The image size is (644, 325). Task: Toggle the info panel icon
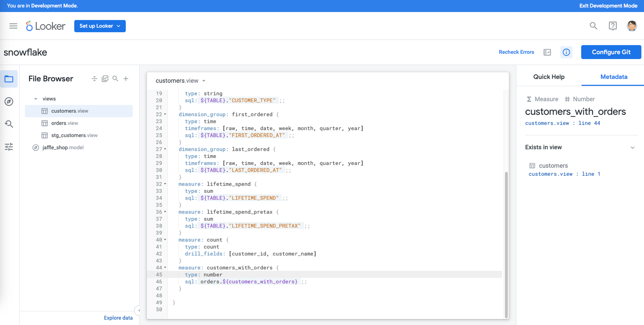point(566,52)
